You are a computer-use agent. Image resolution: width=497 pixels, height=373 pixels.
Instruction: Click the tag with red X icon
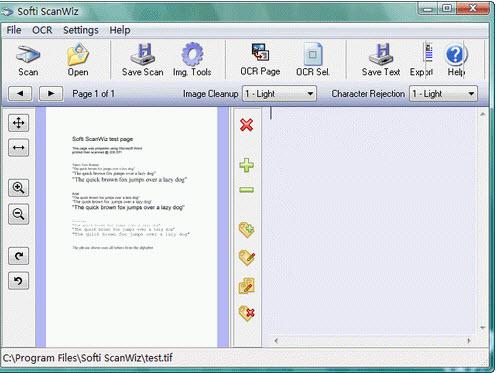click(247, 313)
